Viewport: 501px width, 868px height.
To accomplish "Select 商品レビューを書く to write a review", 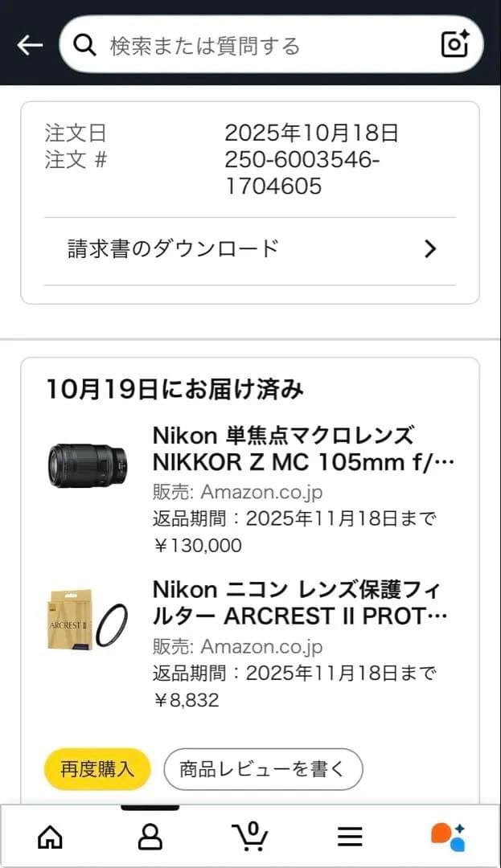I will coord(263,769).
